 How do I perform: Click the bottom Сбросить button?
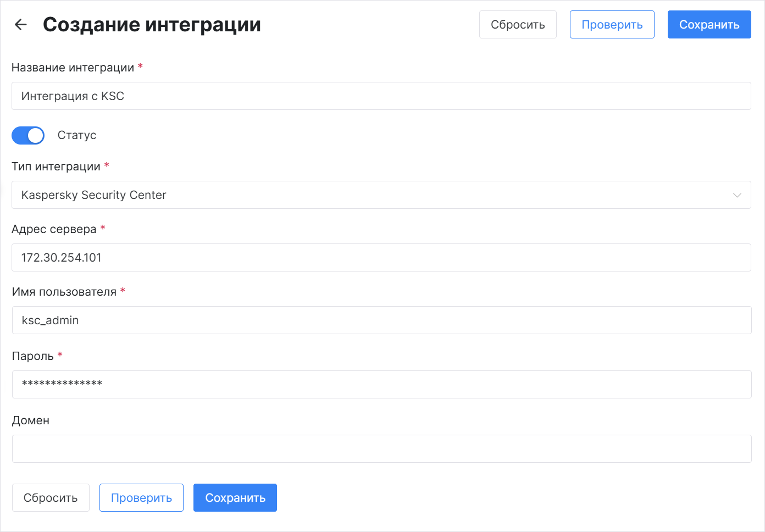pos(51,498)
